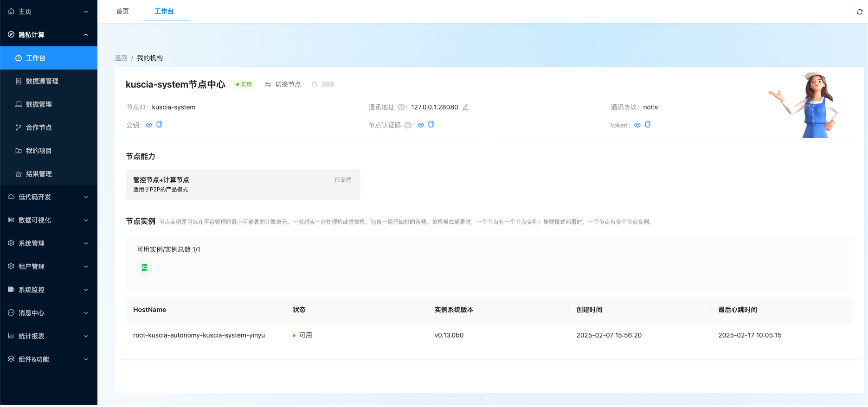Click 返回 breadcrumb link

(121, 58)
